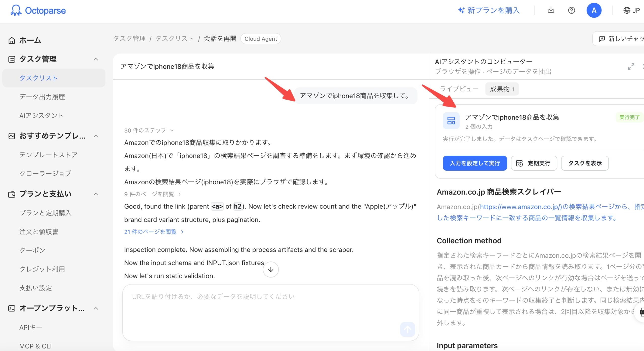Viewport: 644px width, 351px height.
Task: Select タスクリスト in sidebar
Action: pyautogui.click(x=54, y=78)
